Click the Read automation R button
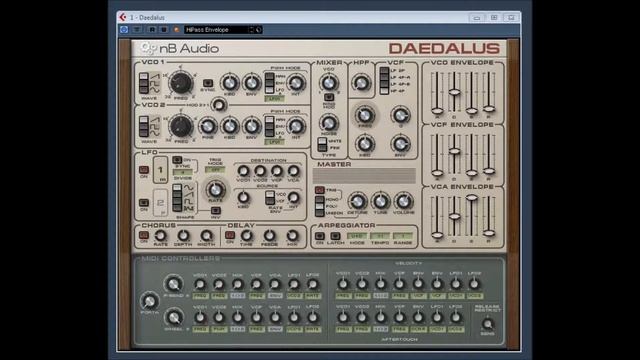Image resolution: width=640 pixels, height=360 pixels. [x=152, y=30]
